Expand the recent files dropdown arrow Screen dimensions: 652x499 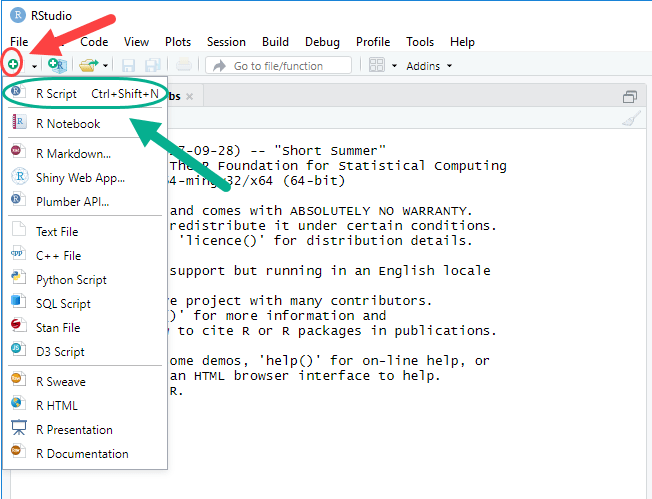pyautogui.click(x=106, y=66)
